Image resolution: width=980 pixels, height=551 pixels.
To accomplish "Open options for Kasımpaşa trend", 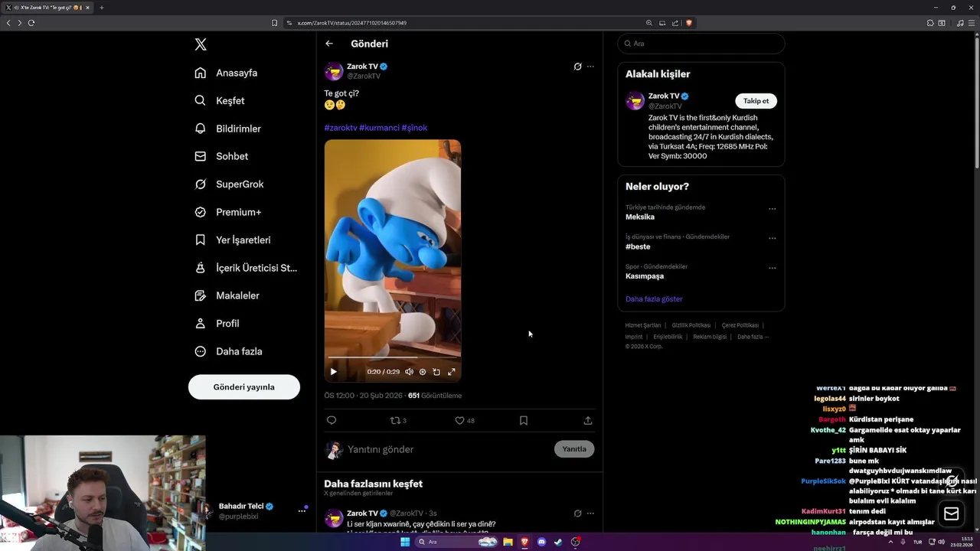I will (772, 268).
